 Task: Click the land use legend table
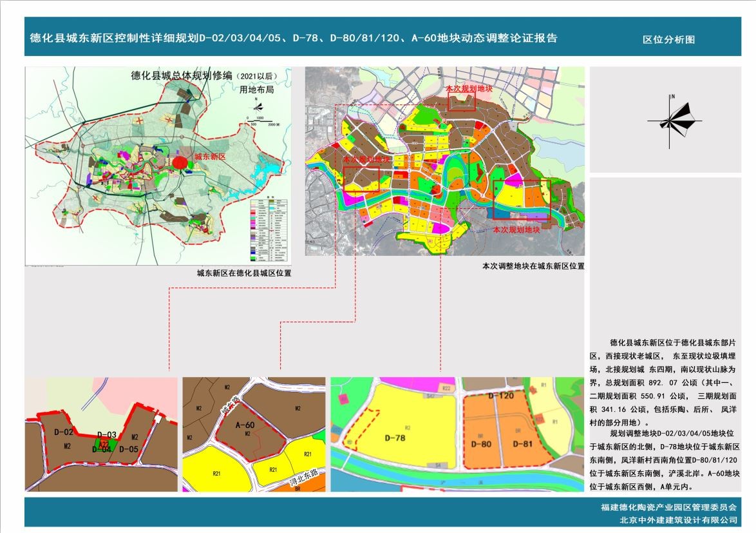click(x=270, y=229)
